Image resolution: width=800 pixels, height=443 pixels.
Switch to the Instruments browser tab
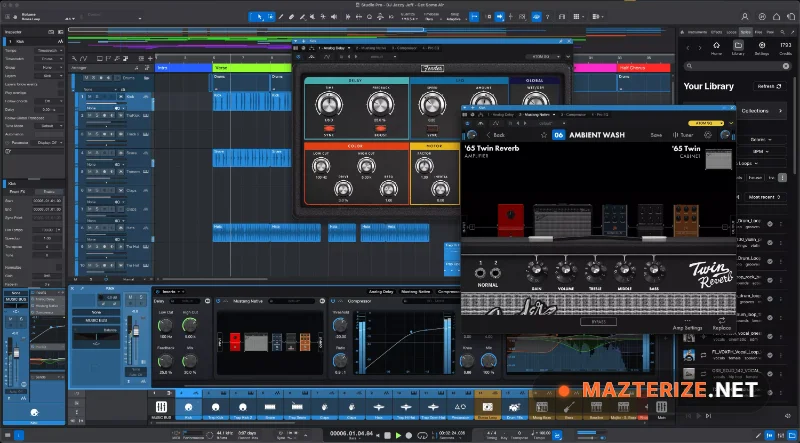[x=696, y=32]
